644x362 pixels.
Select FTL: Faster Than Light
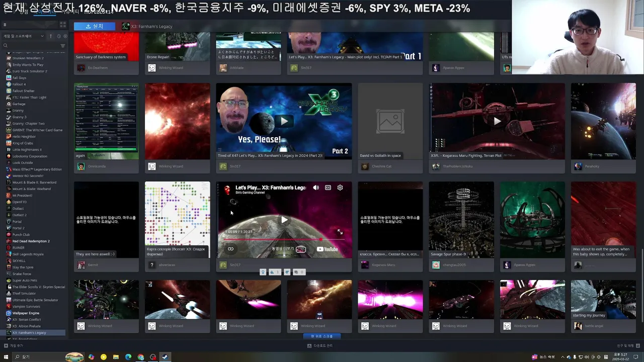click(29, 98)
